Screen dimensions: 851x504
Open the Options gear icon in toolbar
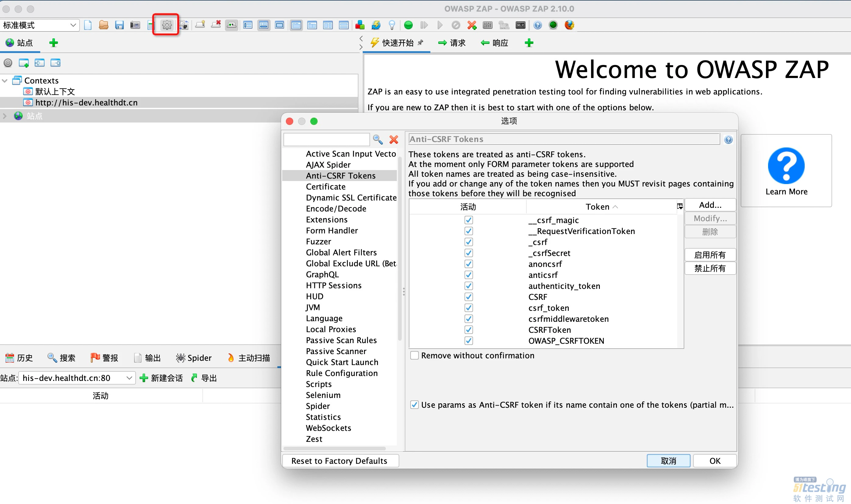click(x=166, y=25)
